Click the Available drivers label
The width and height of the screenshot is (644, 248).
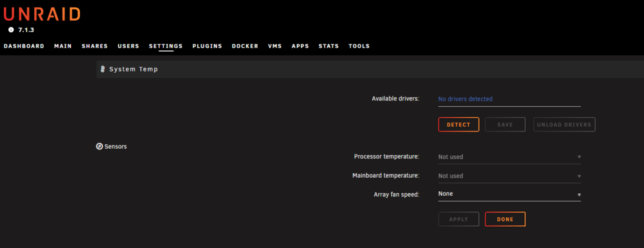coord(395,99)
